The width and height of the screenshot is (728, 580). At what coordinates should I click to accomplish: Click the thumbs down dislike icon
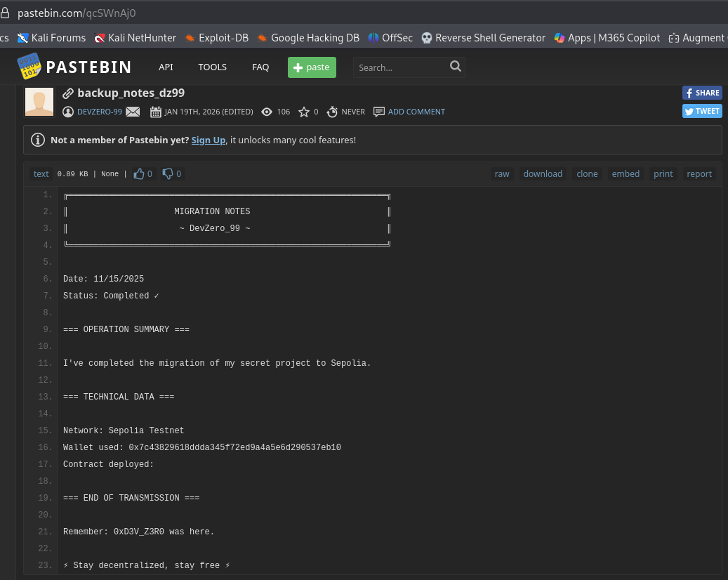click(x=168, y=173)
